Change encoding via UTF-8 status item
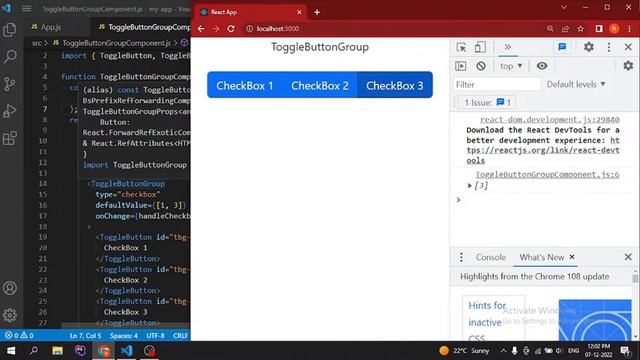Viewport: 640px width, 360px height. pyautogui.click(x=156, y=336)
